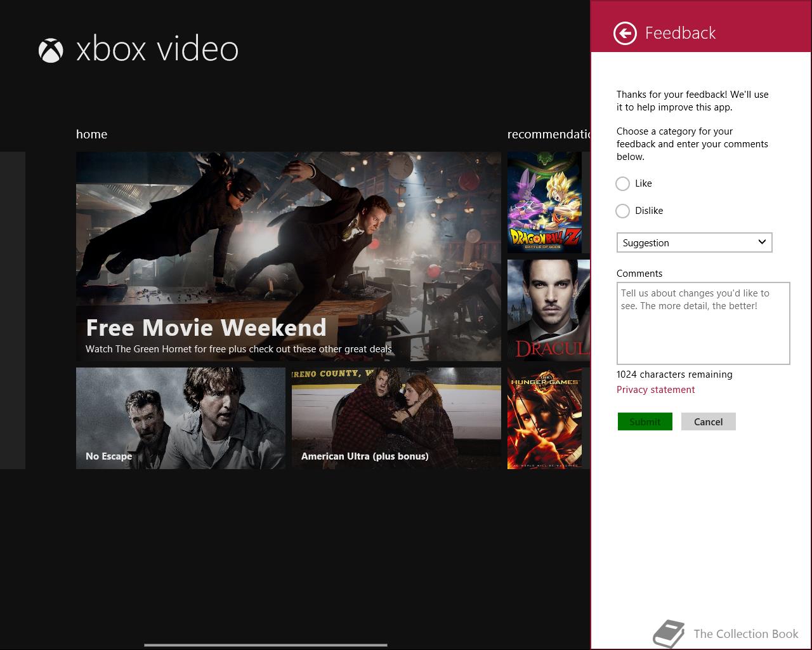Go back using the Feedback arrow icon
The width and height of the screenshot is (812, 650).
click(x=625, y=33)
